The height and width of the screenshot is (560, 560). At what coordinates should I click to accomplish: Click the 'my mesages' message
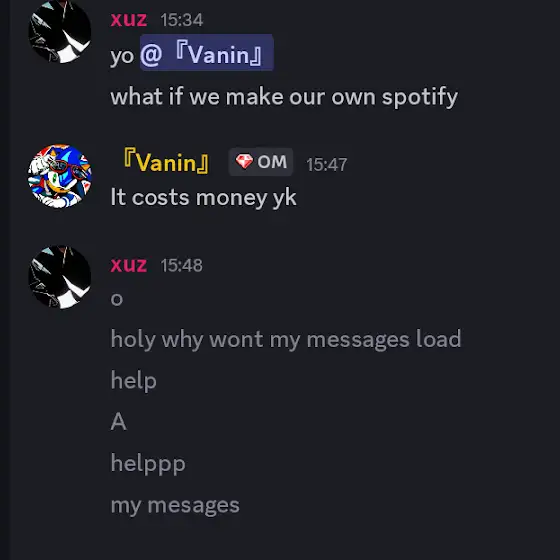tap(175, 506)
